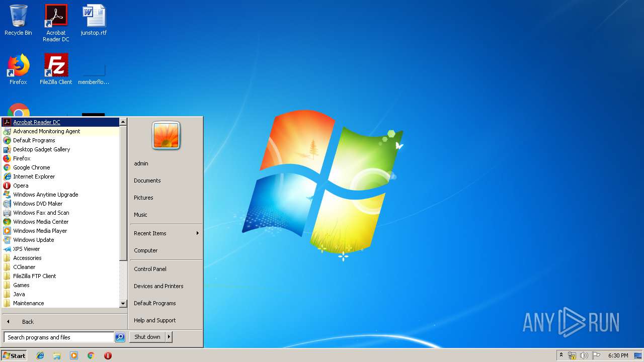Select the Recycle Bin desktop icon

pyautogui.click(x=18, y=20)
